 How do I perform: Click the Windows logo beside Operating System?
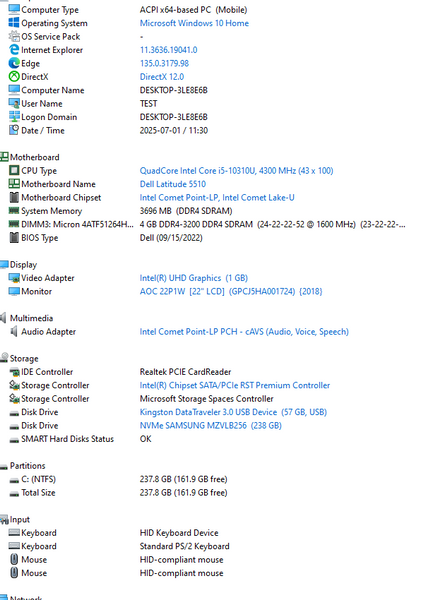[x=14, y=23]
